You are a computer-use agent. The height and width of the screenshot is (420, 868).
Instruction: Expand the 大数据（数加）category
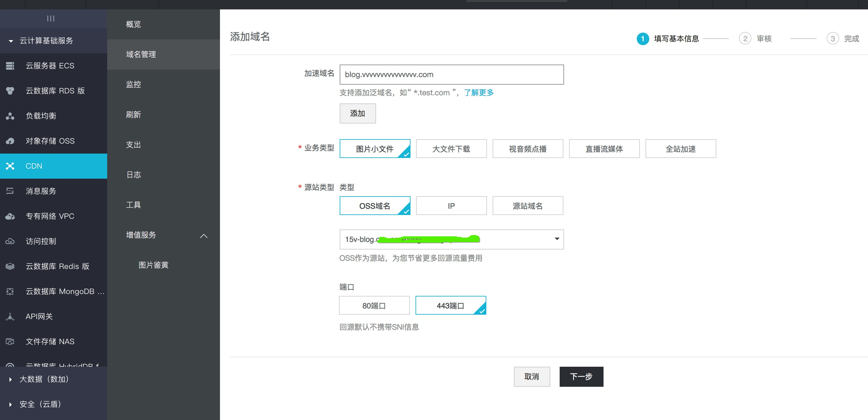click(44, 379)
